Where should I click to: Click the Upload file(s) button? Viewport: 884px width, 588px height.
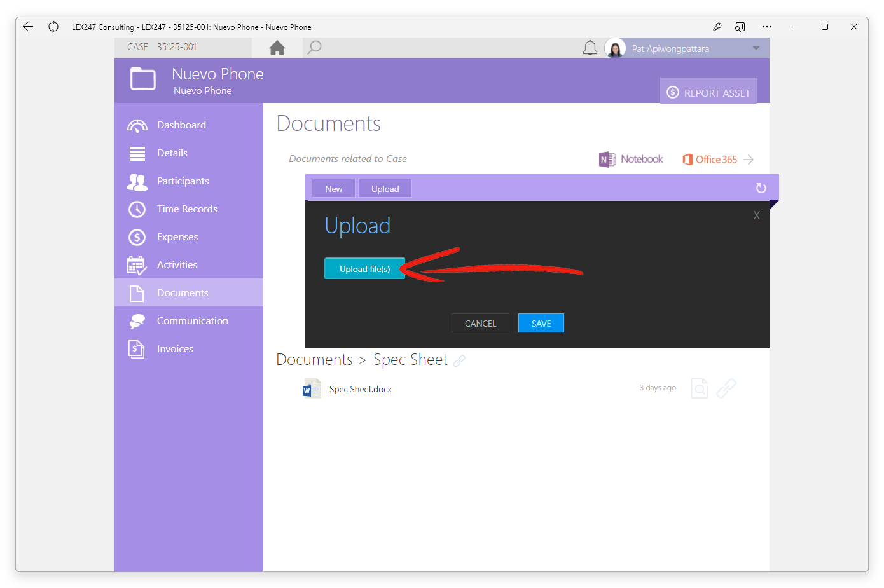(364, 269)
